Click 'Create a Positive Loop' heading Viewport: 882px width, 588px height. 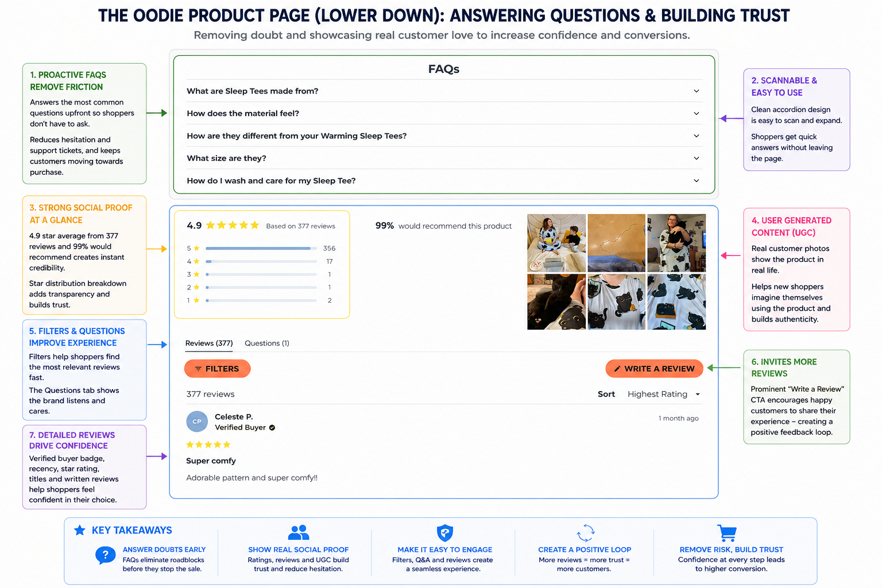point(585,550)
